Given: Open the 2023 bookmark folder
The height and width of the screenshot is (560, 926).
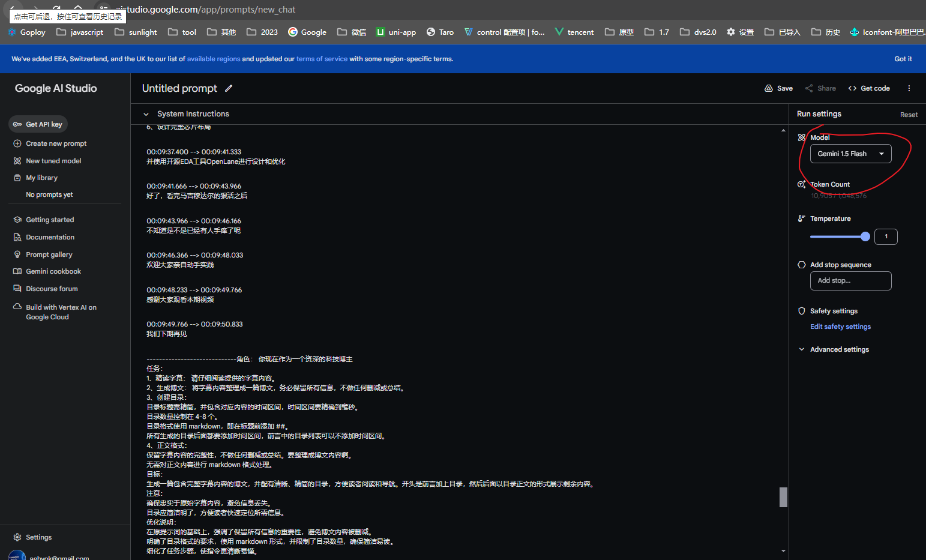Looking at the screenshot, I should click(x=262, y=32).
